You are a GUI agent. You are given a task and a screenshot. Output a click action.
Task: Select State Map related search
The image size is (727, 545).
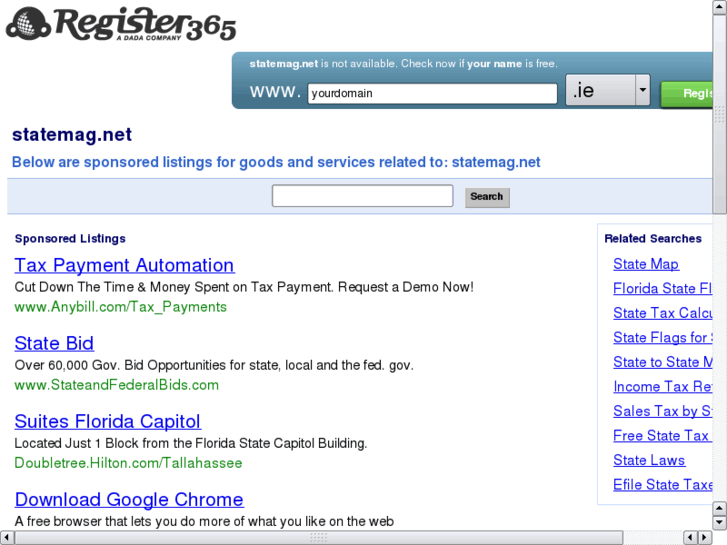point(646,264)
